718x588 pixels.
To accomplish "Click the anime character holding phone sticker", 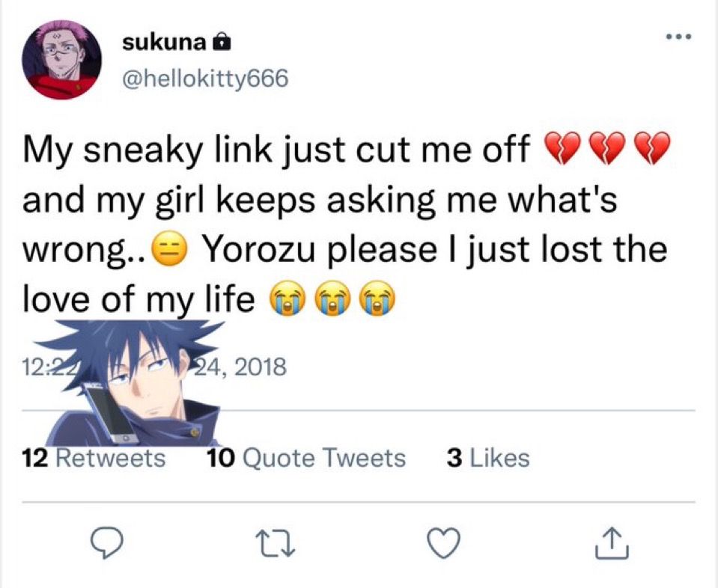I will (133, 384).
